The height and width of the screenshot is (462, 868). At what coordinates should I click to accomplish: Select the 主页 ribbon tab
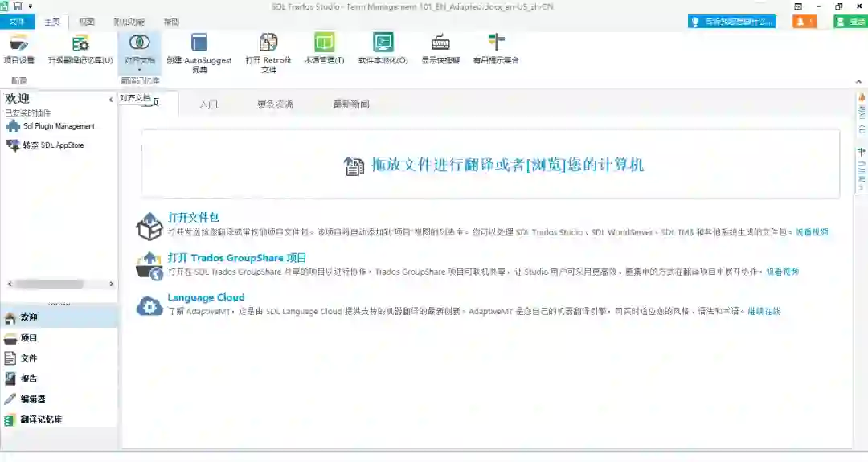pos(52,22)
